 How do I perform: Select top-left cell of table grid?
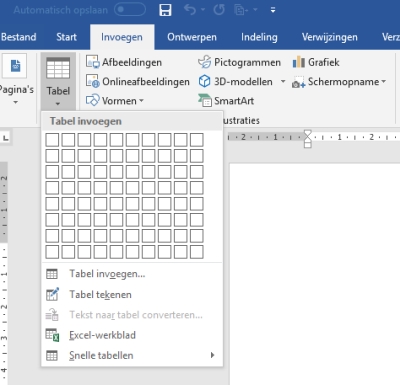pos(52,140)
